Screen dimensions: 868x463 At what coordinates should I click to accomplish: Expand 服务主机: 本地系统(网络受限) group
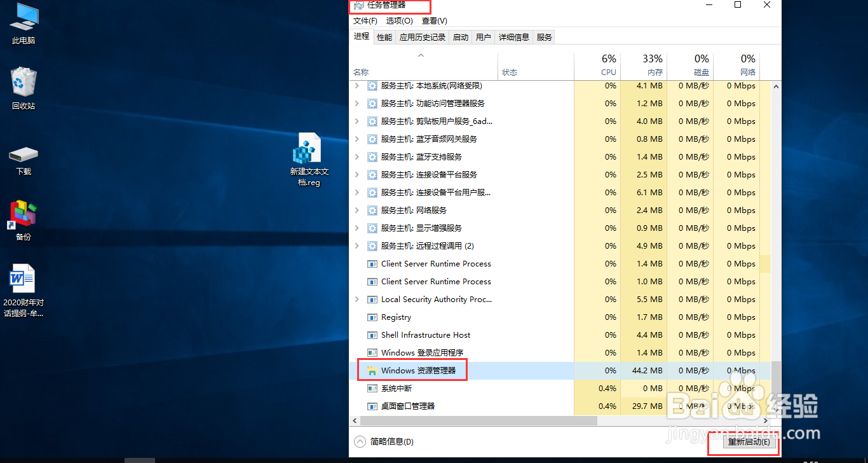point(356,86)
